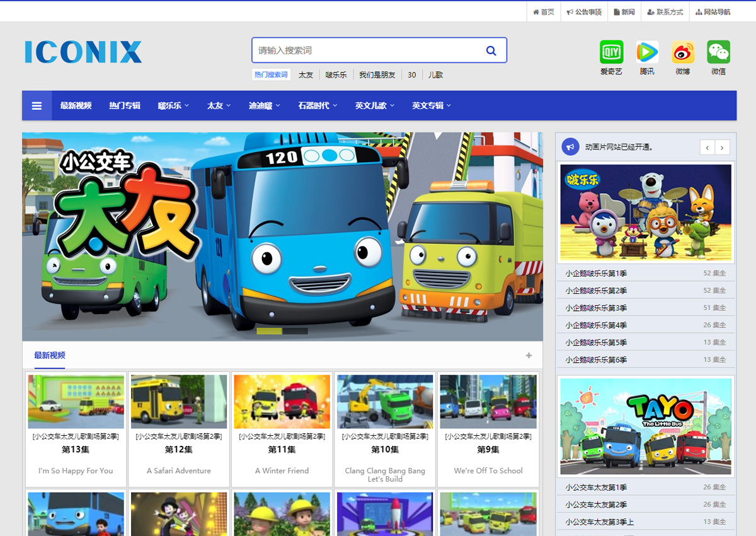Show the previous announcement with left arrow
The height and width of the screenshot is (536, 756).
pyautogui.click(x=707, y=148)
